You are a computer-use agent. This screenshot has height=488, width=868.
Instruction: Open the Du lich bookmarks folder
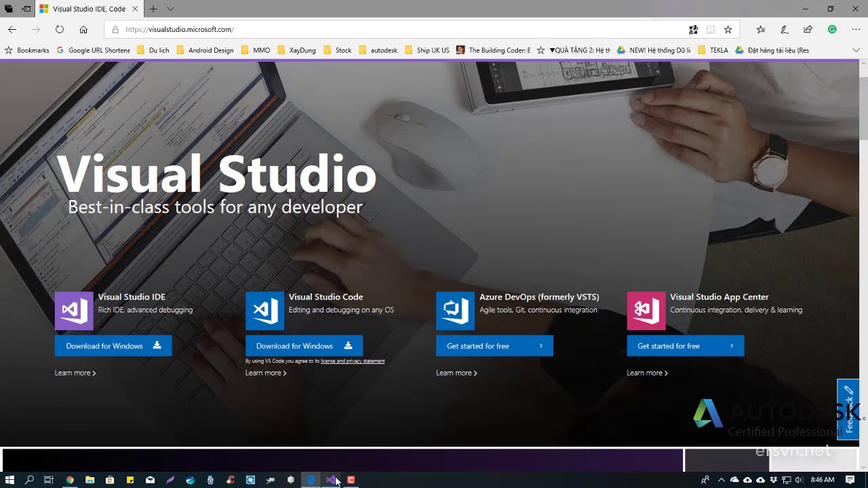point(153,50)
